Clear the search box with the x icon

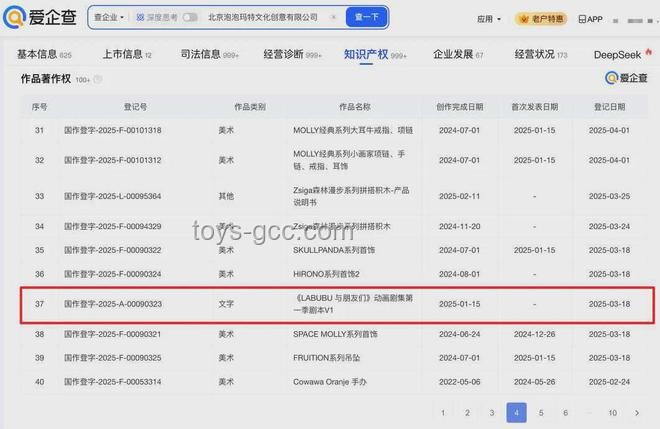pos(333,17)
